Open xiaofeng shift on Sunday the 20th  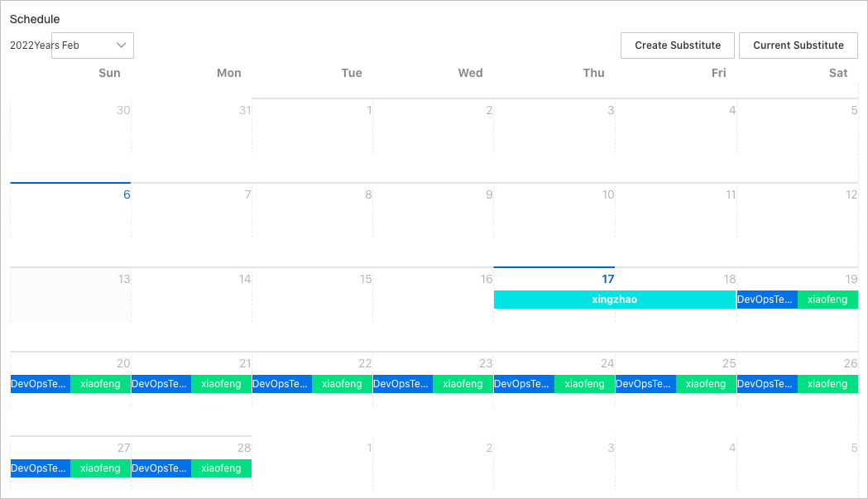pos(100,384)
